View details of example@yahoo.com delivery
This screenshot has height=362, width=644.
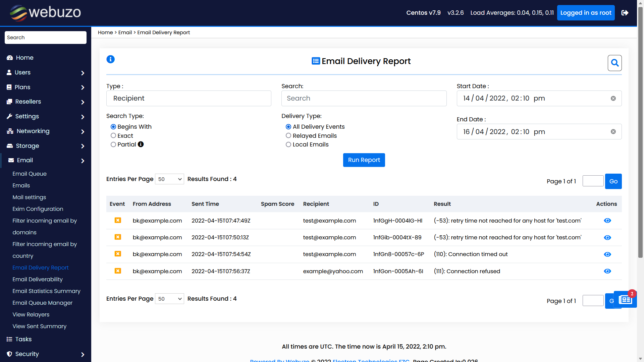click(x=607, y=271)
